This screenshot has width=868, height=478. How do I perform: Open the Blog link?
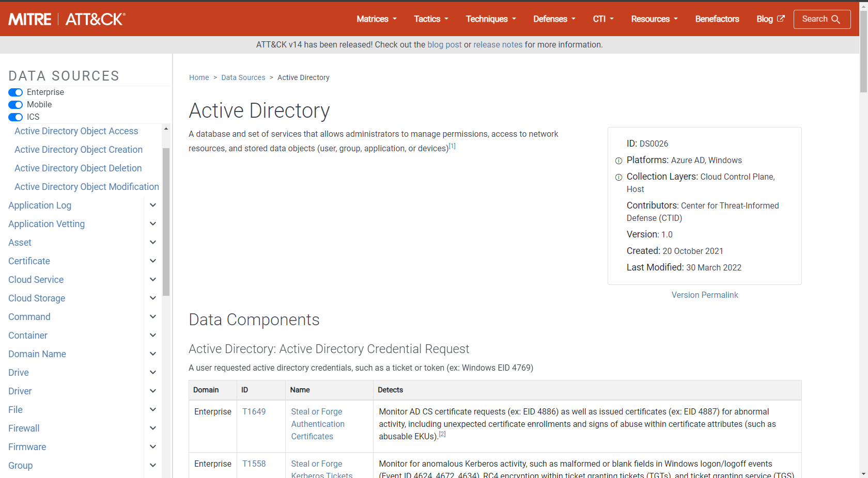pos(770,19)
